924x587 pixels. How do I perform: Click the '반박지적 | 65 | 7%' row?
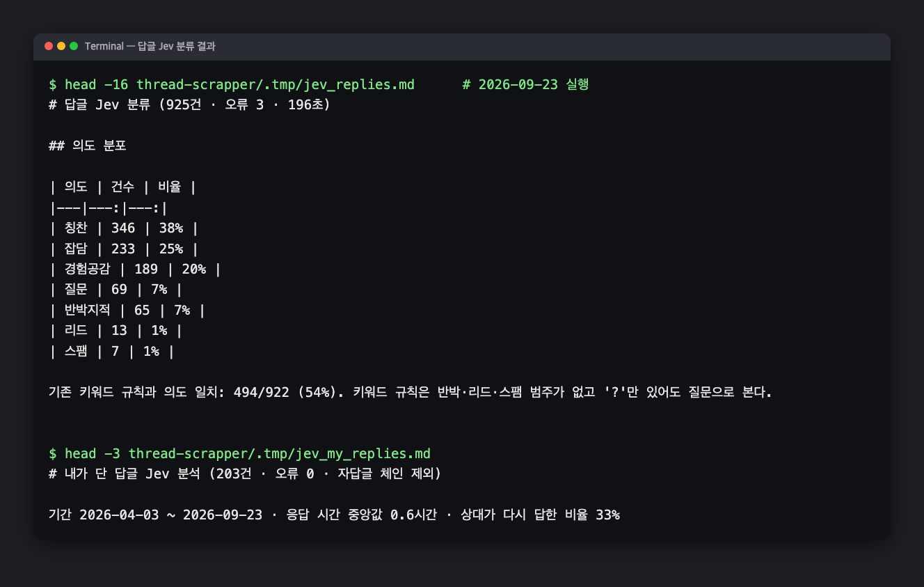[x=127, y=311]
